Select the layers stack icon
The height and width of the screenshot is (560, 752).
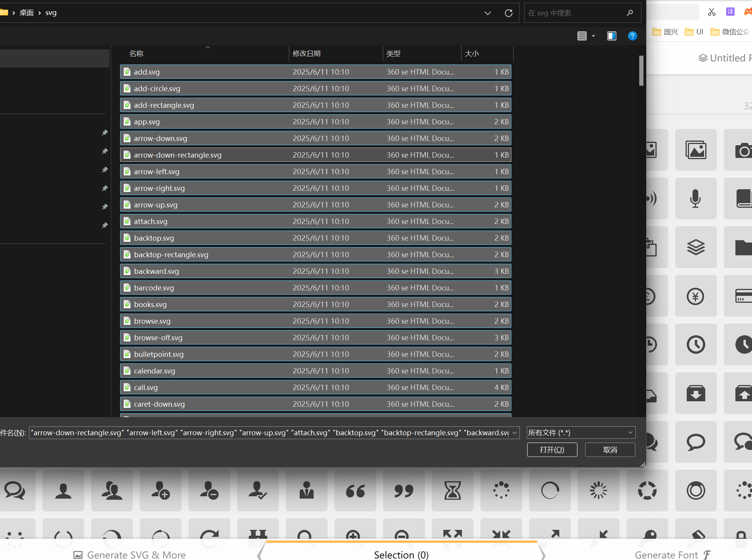[695, 247]
